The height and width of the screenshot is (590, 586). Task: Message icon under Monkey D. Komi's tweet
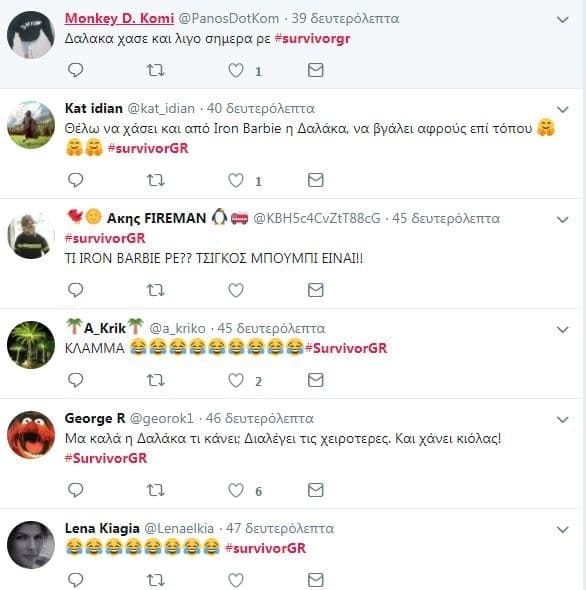[x=315, y=70]
